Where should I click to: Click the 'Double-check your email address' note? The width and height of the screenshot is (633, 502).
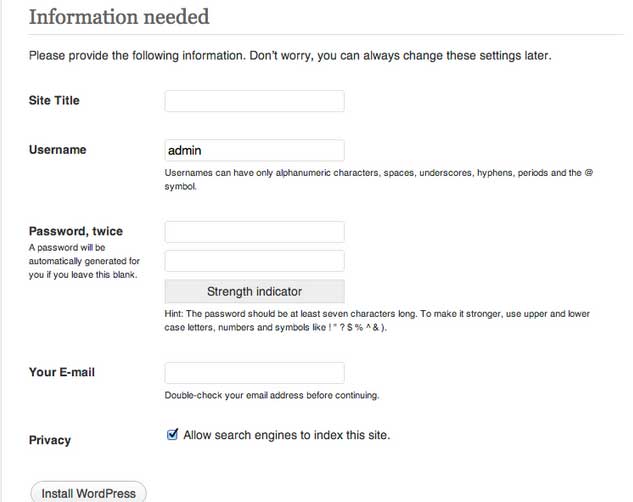(x=272, y=396)
